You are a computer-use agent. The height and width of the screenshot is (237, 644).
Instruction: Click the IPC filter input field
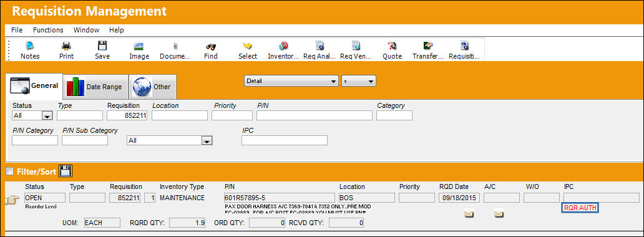285,140
